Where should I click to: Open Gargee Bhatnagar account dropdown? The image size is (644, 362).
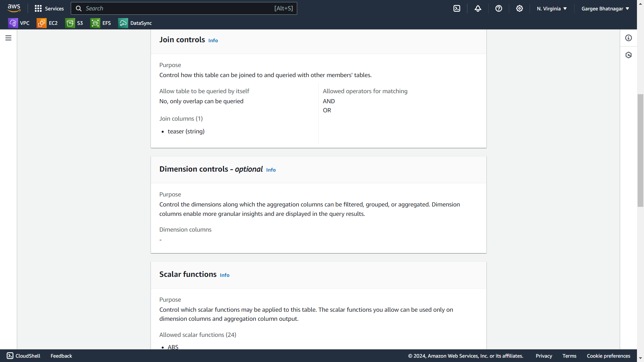[605, 8]
